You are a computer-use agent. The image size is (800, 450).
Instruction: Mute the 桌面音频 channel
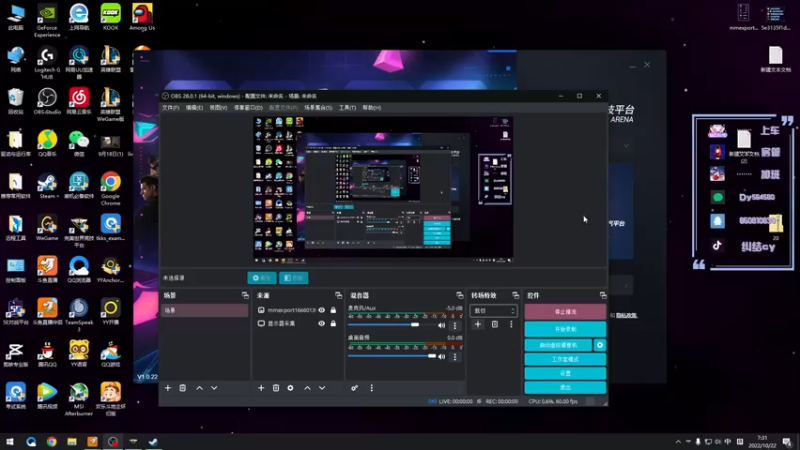442,357
